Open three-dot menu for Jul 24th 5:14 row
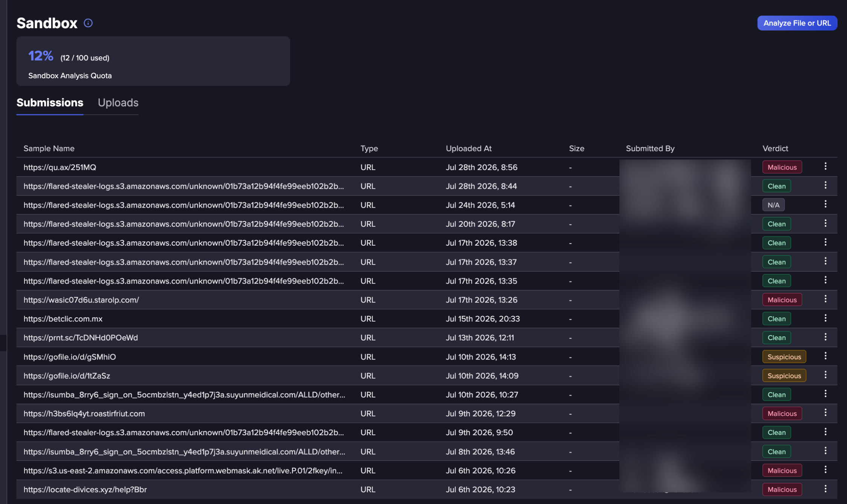847x504 pixels. [x=825, y=204]
